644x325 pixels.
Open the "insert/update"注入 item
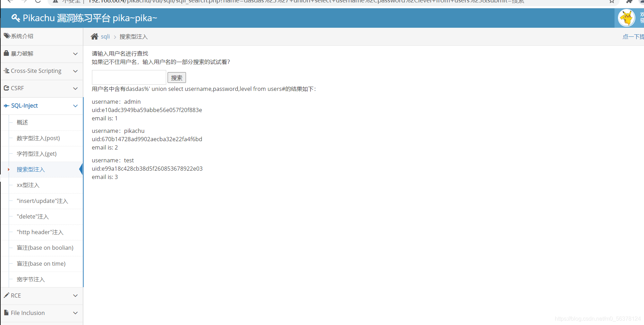pyautogui.click(x=42, y=201)
